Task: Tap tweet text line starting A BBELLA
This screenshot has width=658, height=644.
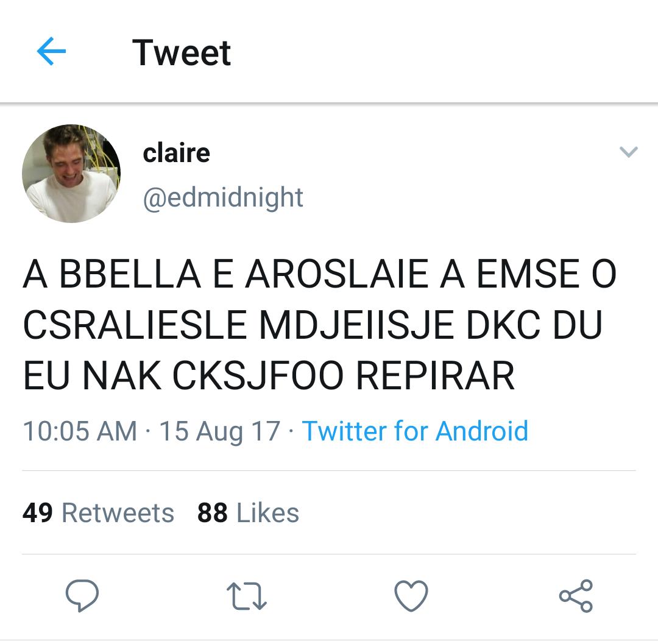Action: click(320, 274)
